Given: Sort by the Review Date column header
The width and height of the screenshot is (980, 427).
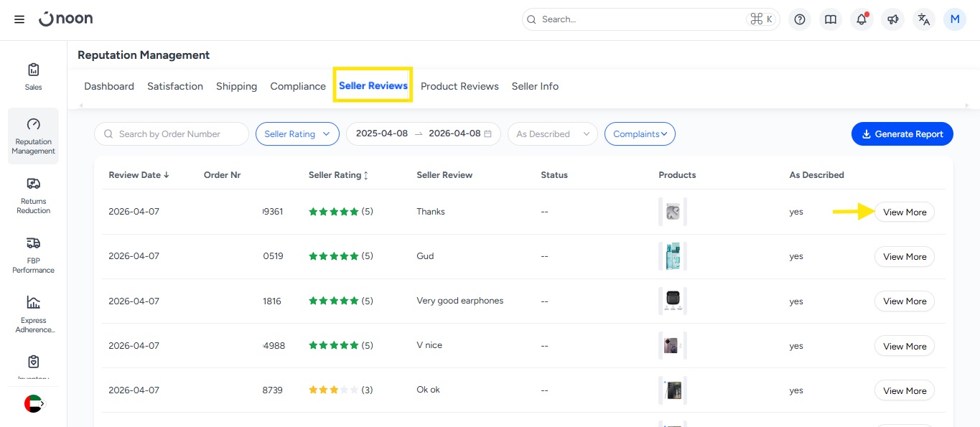Looking at the screenshot, I should coord(139,175).
